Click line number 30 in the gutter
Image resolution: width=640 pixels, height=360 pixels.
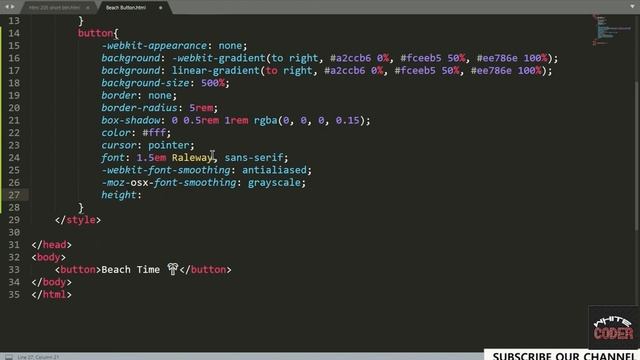[x=14, y=232]
